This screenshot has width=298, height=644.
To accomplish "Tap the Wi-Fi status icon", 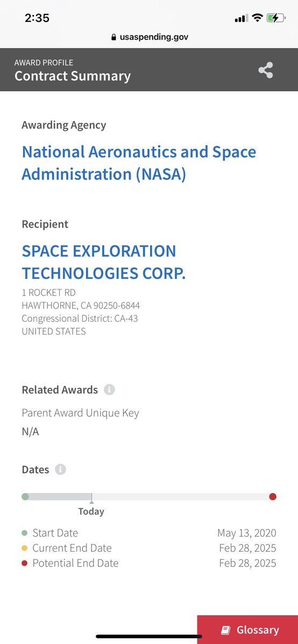I will (258, 18).
